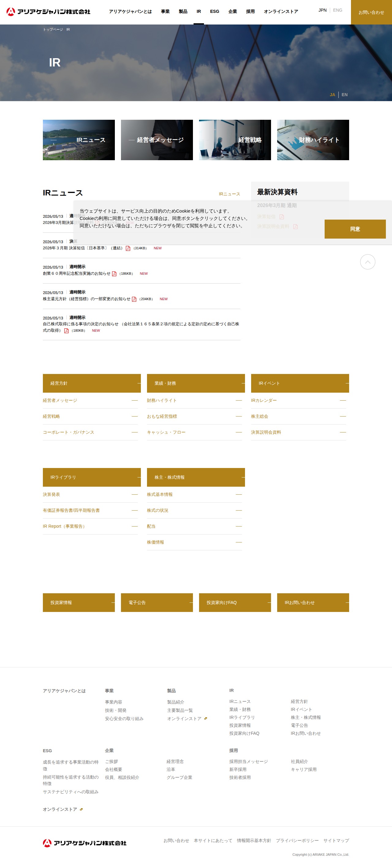Open footer link サイトマップ
392x868 pixels.
pyautogui.click(x=336, y=841)
